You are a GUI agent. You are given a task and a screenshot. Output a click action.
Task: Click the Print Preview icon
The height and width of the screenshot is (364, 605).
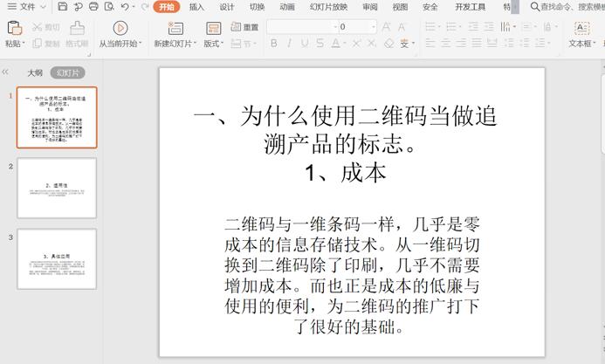108,7
